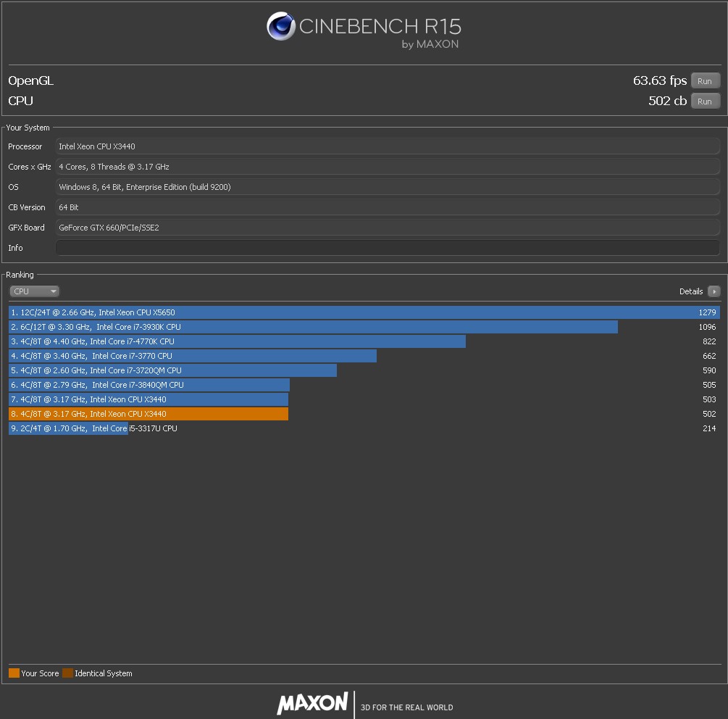The height and width of the screenshot is (719, 728).
Task: Select ranking row 1 Xeon X5650
Action: click(x=364, y=312)
